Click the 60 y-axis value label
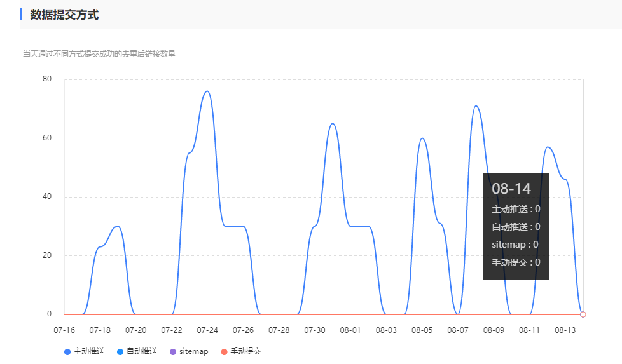 (47, 138)
